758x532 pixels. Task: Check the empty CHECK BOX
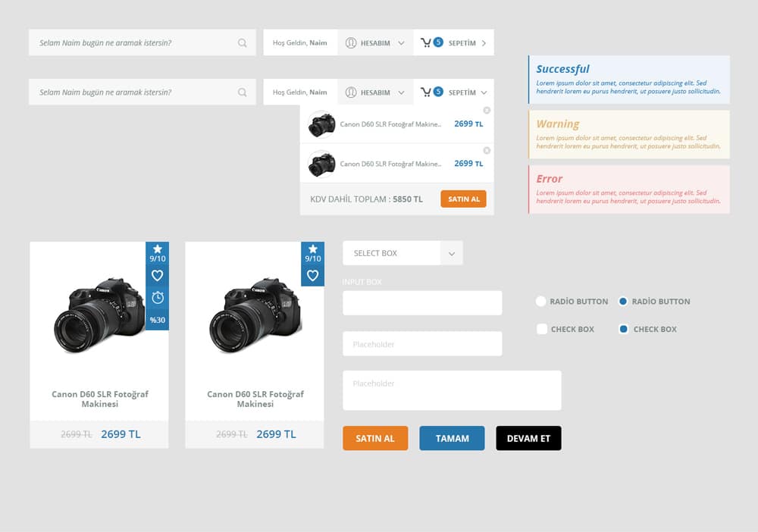click(x=541, y=329)
